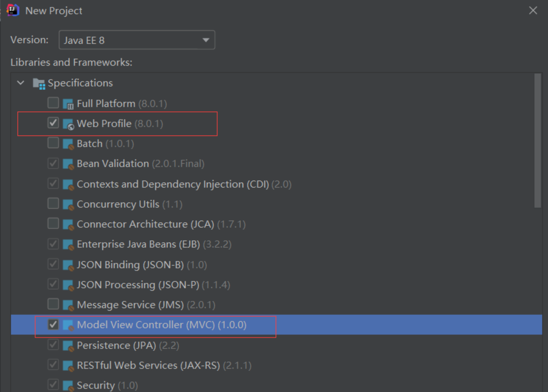Viewport: 548px width, 392px height.
Task: Click the Batch specification icon
Action: pos(68,144)
